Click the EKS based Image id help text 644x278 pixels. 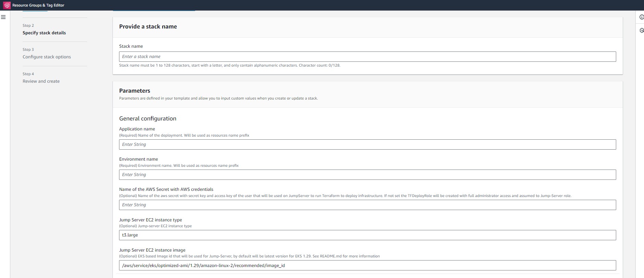[249, 256]
